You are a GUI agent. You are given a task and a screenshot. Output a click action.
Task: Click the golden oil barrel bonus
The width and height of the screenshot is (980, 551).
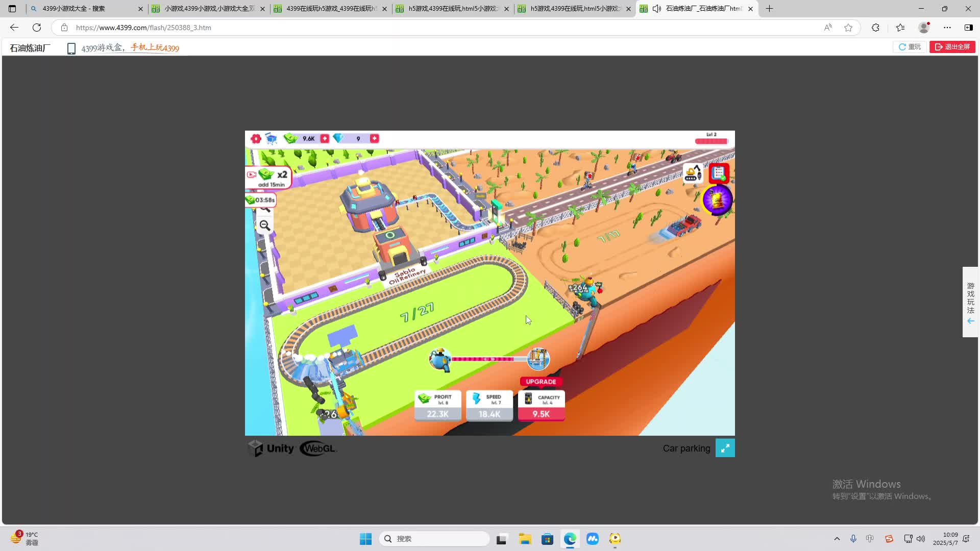coord(717,199)
